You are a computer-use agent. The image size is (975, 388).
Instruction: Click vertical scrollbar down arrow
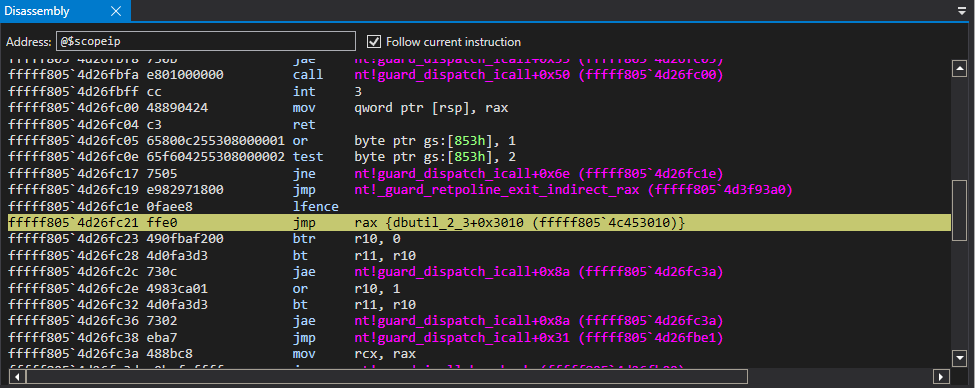tap(959, 358)
